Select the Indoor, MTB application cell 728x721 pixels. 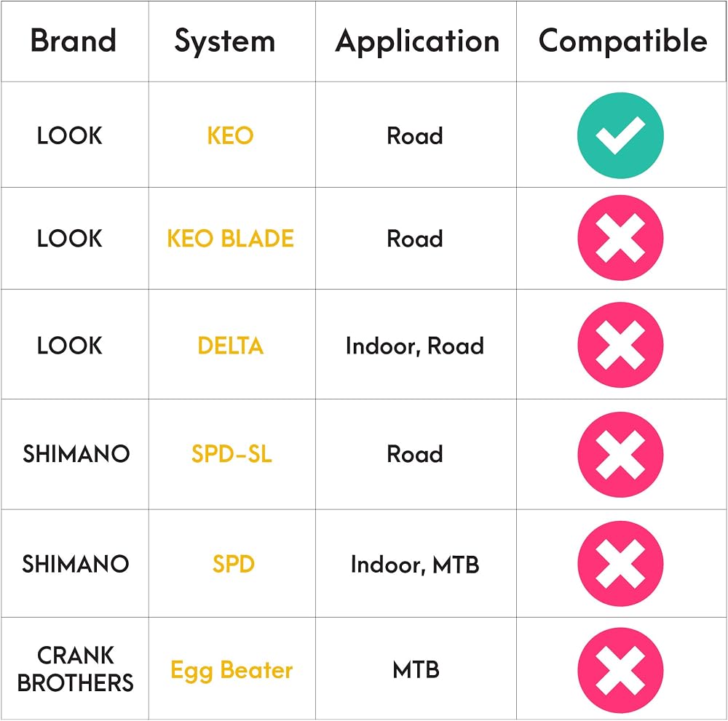415,565
